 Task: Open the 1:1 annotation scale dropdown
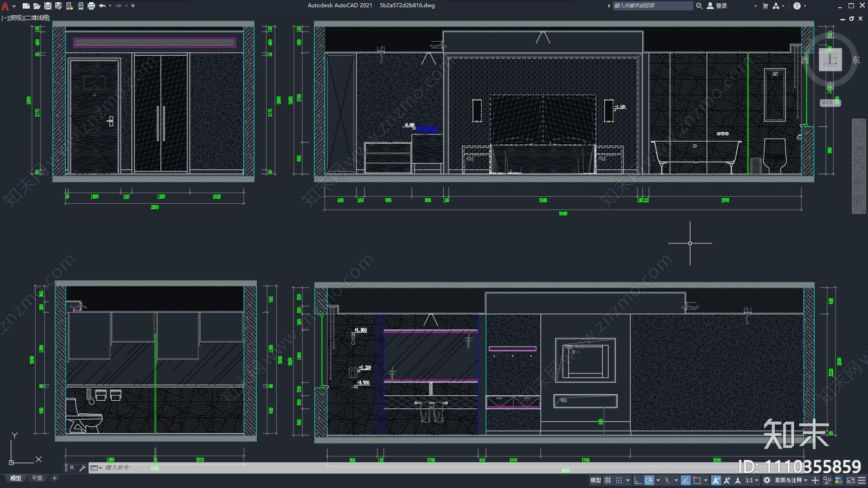click(x=752, y=480)
